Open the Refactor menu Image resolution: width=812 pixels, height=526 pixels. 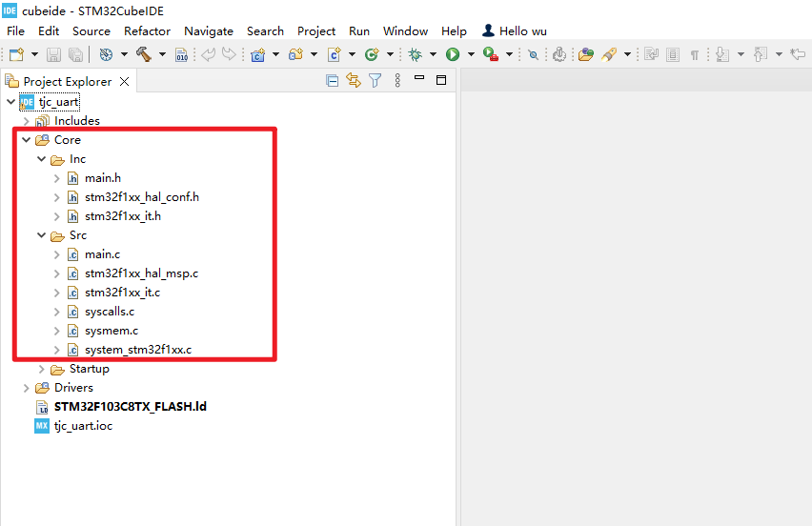click(147, 30)
